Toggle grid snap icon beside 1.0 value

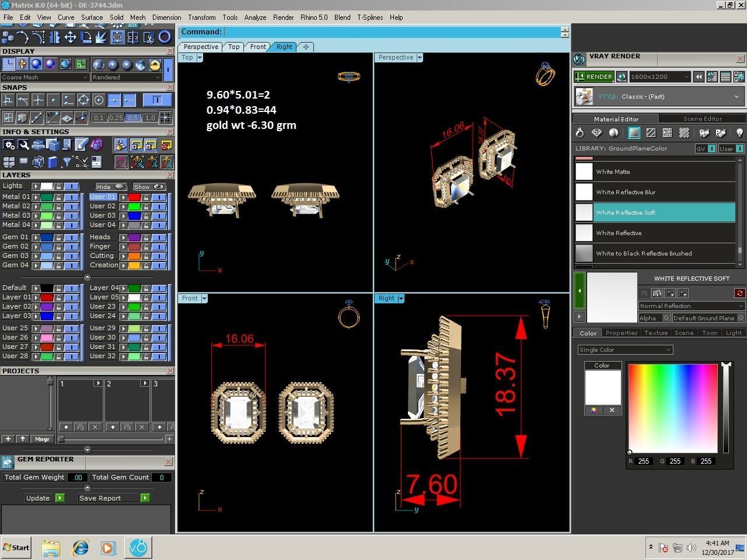(165, 117)
